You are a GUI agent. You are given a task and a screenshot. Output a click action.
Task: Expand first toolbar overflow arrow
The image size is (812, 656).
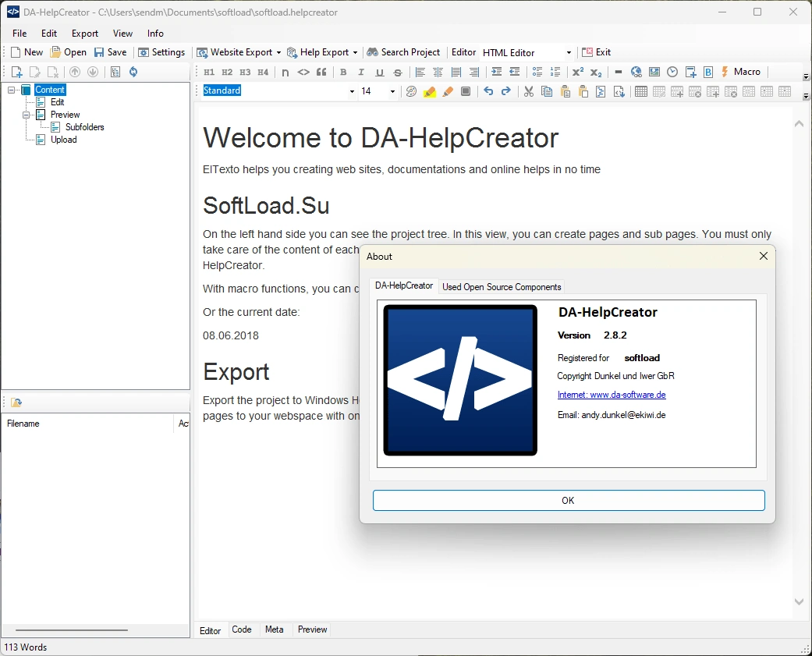[x=806, y=76]
